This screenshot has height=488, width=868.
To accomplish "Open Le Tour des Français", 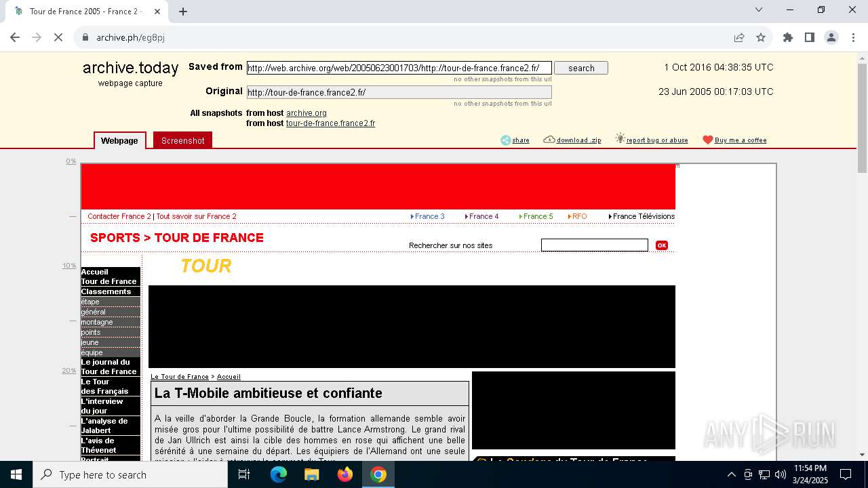I will point(111,386).
